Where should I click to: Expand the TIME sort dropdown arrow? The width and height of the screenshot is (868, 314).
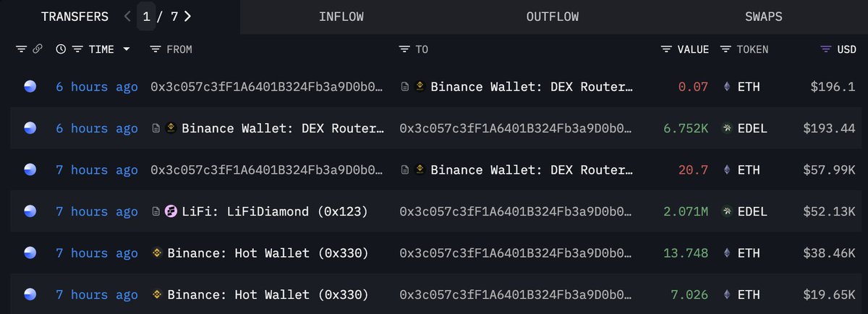pyautogui.click(x=127, y=49)
